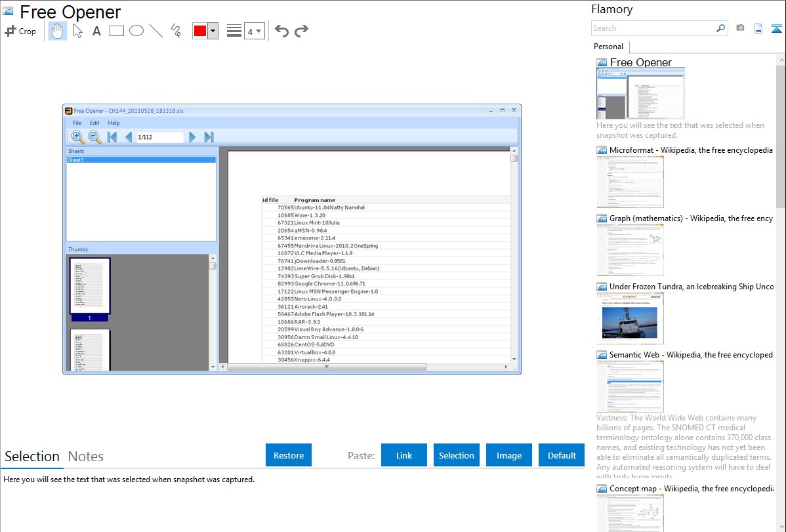The height and width of the screenshot is (532, 786).
Task: Click the search magnifier icon
Action: [720, 28]
